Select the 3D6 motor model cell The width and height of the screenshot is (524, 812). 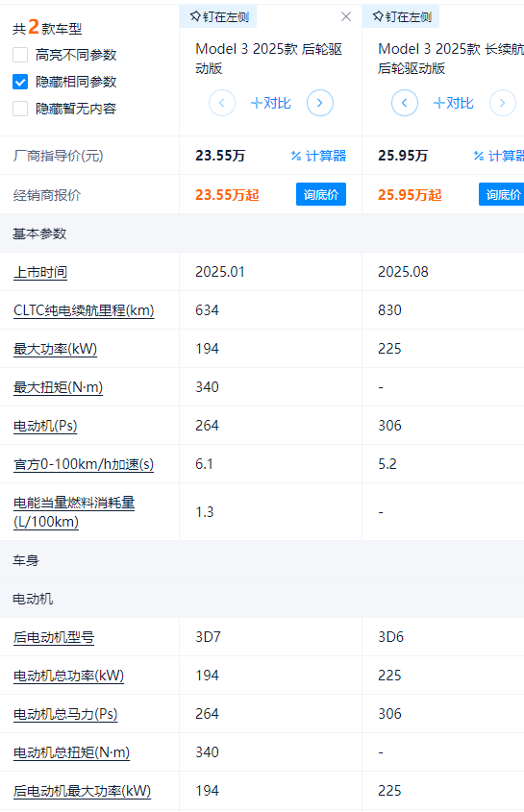pos(390,637)
